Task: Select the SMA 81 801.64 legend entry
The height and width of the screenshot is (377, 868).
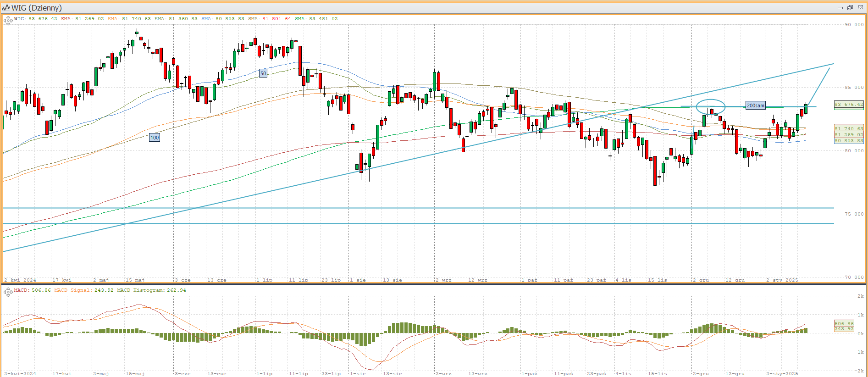Action: point(270,19)
